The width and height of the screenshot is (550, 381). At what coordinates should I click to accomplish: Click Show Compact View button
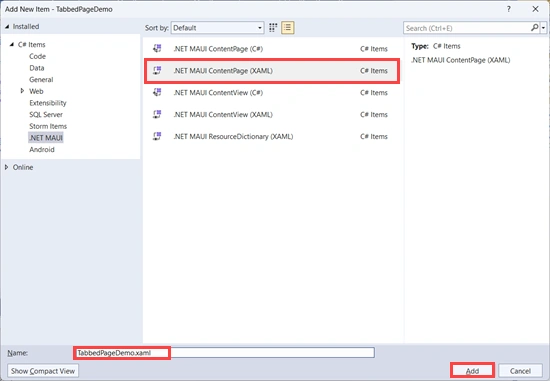[x=43, y=371]
